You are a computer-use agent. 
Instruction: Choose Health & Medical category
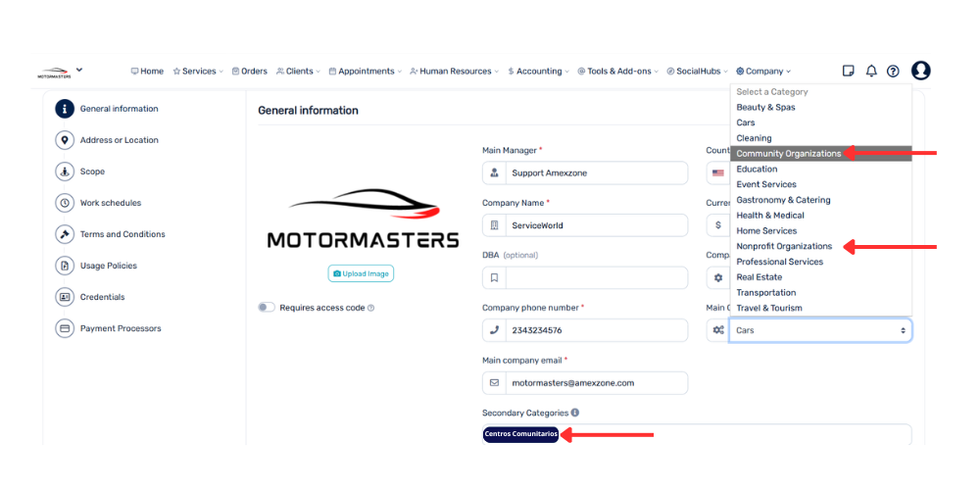820,215
